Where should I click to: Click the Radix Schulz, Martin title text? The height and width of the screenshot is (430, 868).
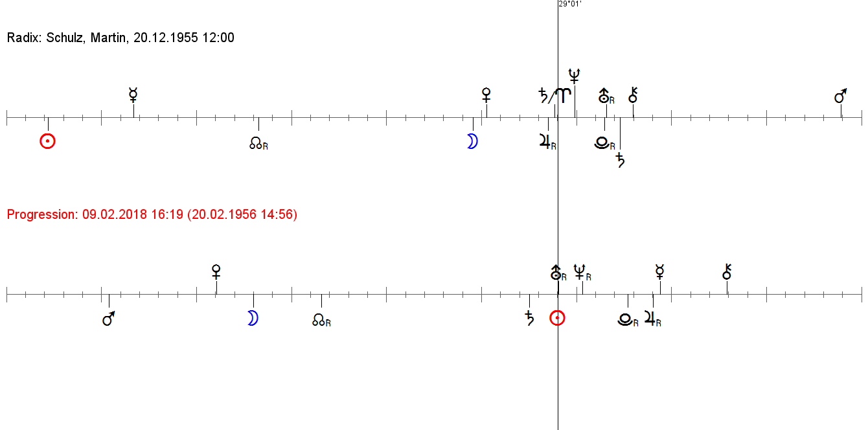click(x=120, y=38)
